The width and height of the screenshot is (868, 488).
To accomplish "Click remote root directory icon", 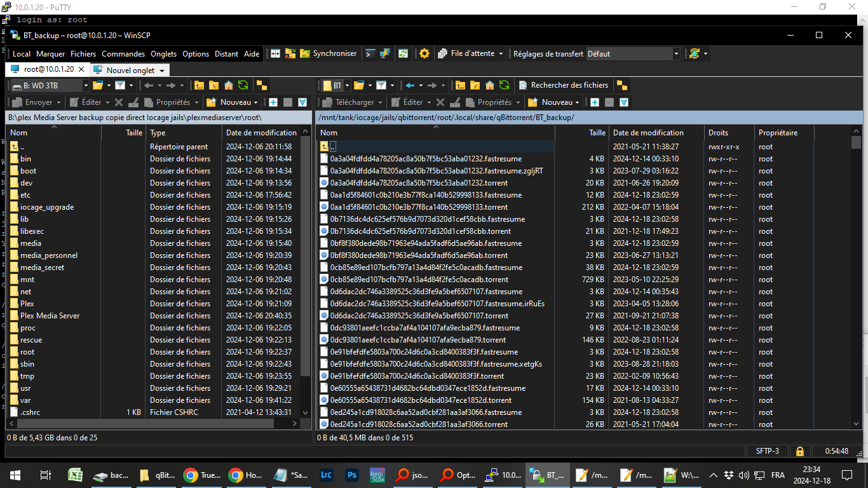I will click(475, 85).
